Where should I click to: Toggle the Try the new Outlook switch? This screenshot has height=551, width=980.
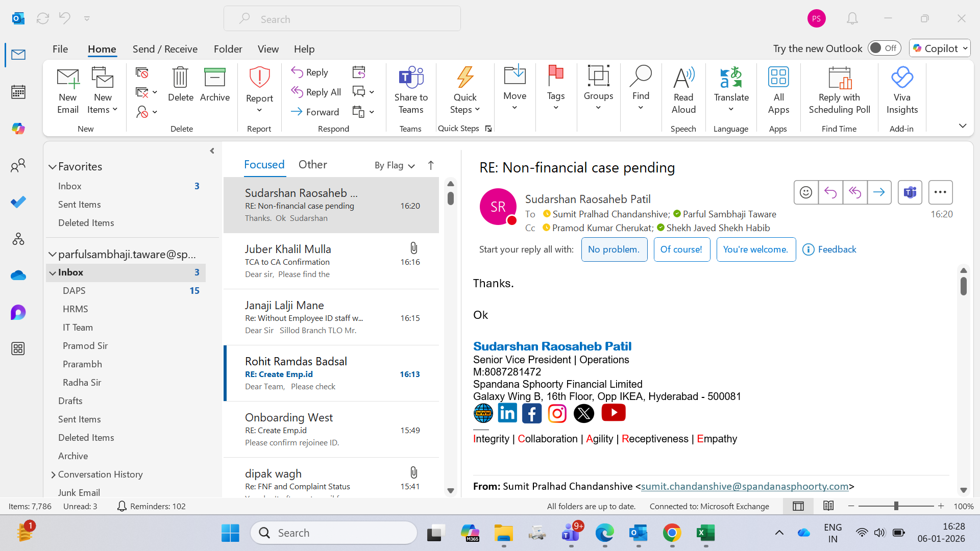pos(884,48)
